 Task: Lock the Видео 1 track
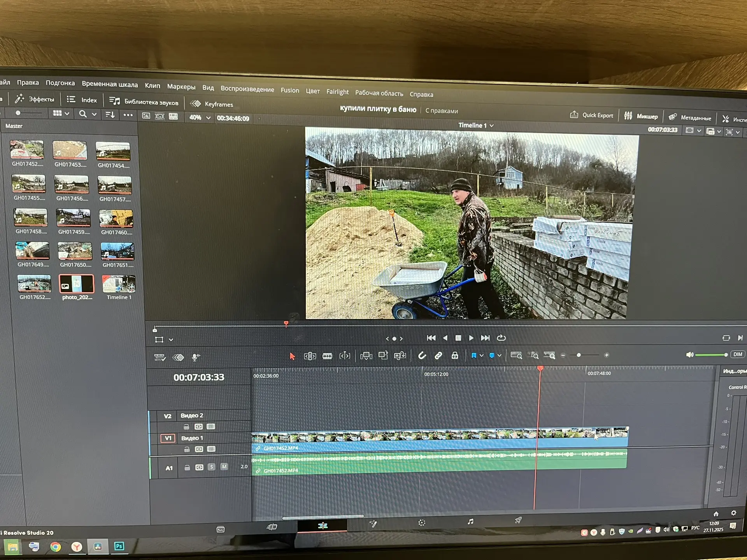click(x=187, y=449)
